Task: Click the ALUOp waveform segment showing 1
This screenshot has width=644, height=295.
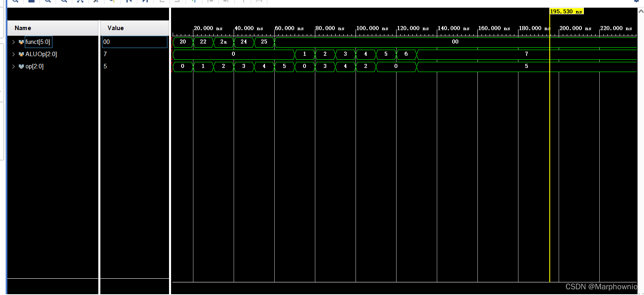Action: pyautogui.click(x=305, y=54)
